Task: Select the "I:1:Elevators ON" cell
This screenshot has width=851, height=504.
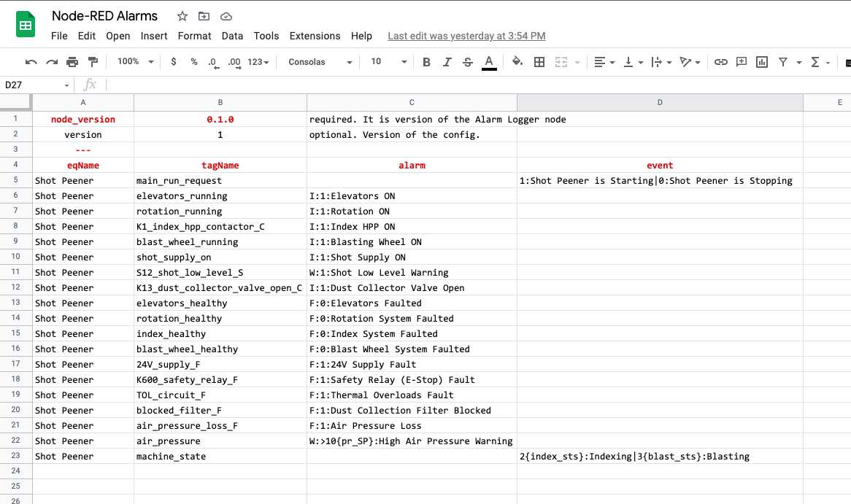Action: pos(412,196)
